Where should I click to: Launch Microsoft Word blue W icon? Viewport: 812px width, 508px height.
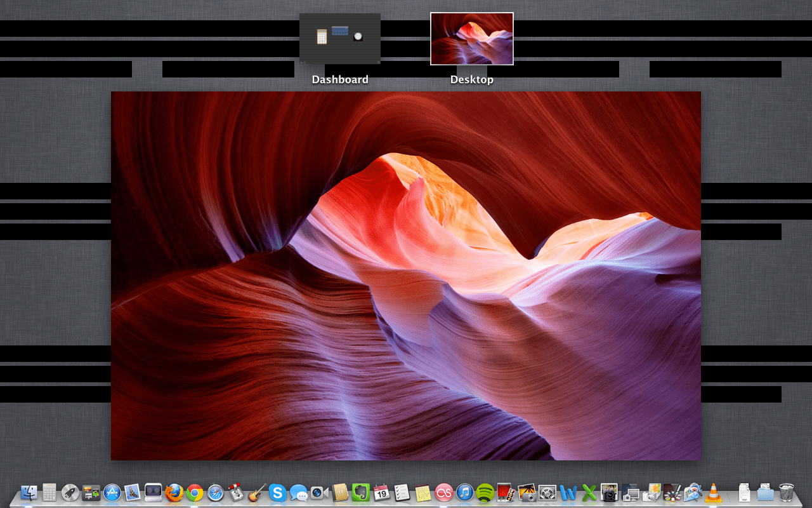click(568, 492)
